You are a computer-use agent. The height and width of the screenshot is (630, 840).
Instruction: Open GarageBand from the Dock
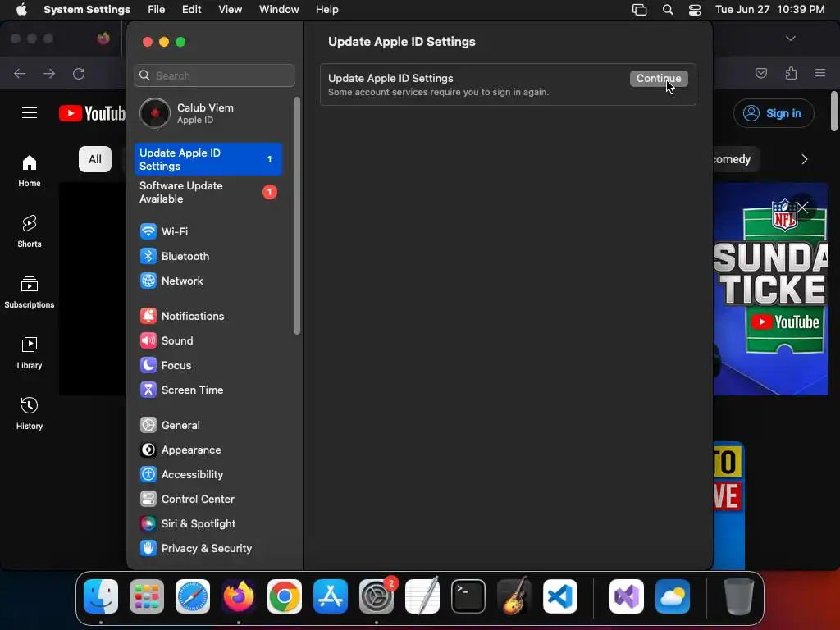pos(514,596)
